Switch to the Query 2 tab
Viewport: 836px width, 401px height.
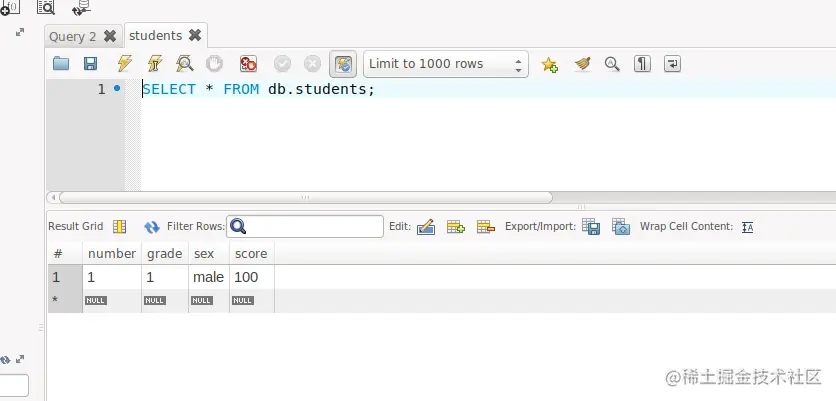[x=73, y=36]
